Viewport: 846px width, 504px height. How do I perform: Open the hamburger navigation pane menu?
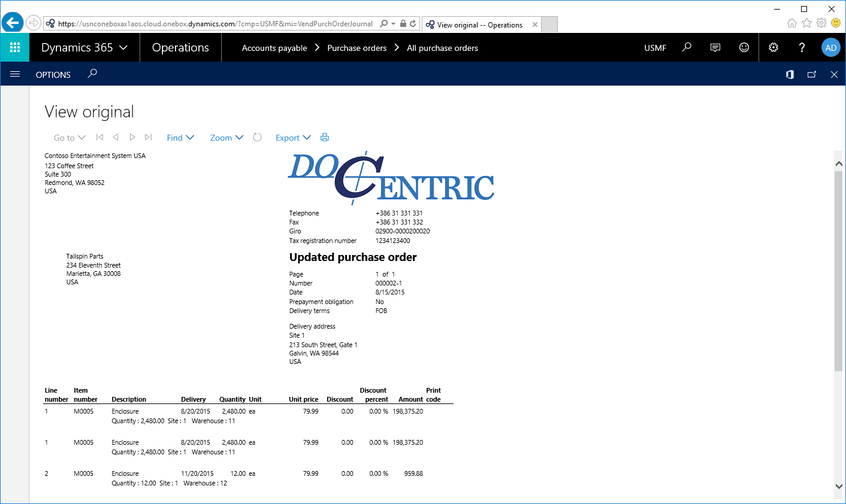(x=15, y=74)
